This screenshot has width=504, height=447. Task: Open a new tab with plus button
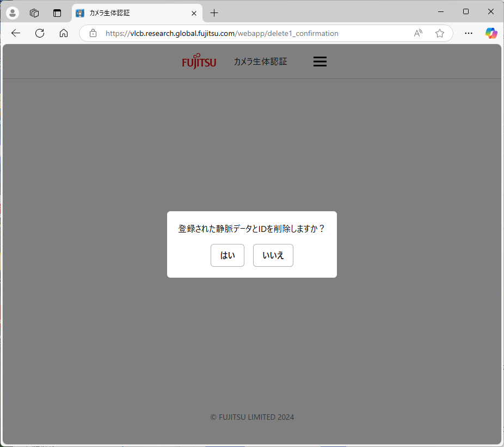[214, 13]
